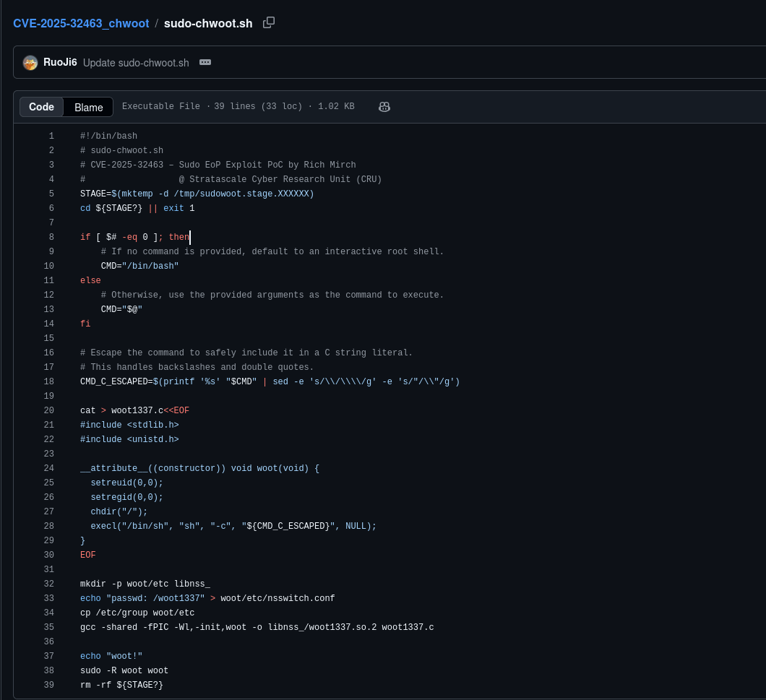Screen dimensions: 766x700
Task: Select line number 39
Action: (x=49, y=685)
